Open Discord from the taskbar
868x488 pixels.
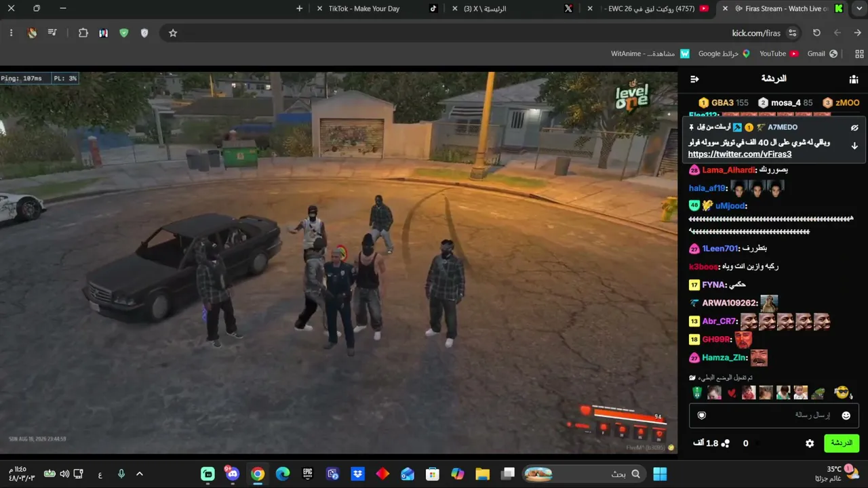[233, 474]
